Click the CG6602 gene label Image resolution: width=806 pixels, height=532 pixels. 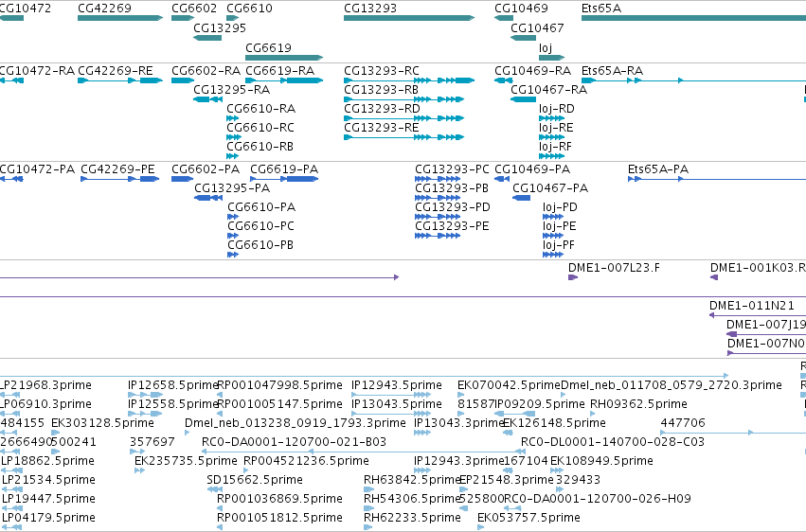pyautogui.click(x=194, y=9)
